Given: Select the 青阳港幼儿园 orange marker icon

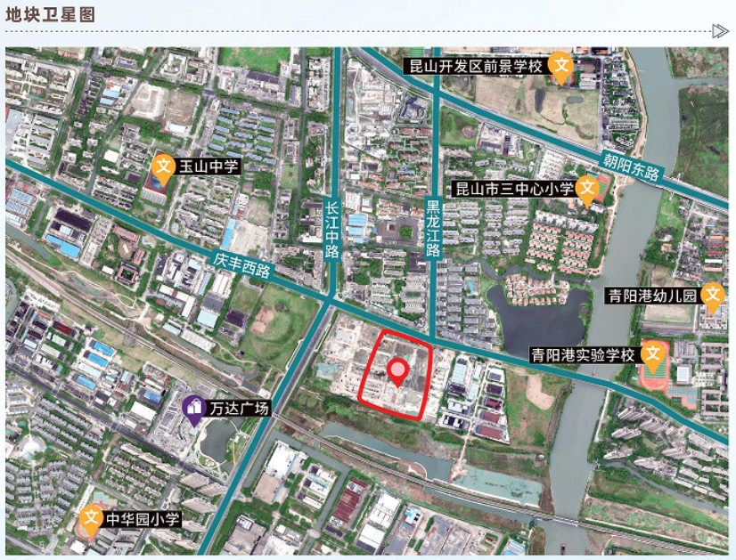Looking at the screenshot, I should (712, 295).
